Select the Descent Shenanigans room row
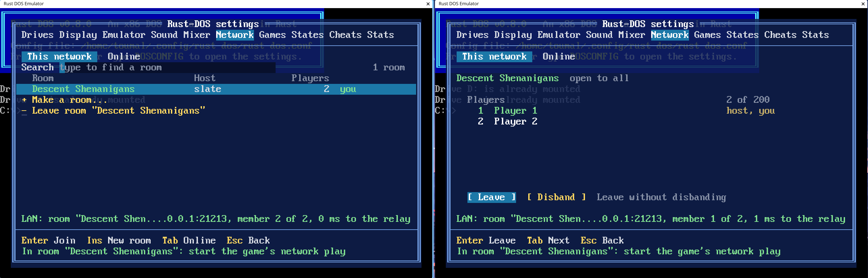868x278 pixels. 216,89
